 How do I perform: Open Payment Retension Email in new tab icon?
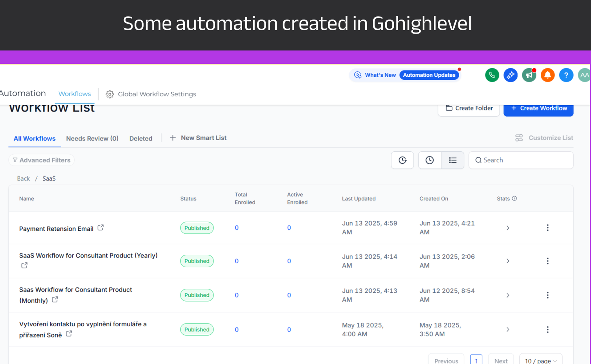click(100, 228)
